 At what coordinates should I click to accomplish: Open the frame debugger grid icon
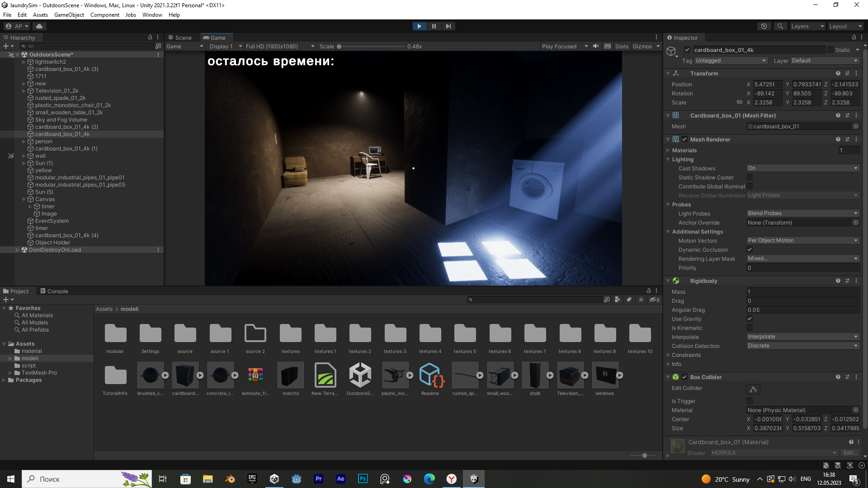point(608,47)
